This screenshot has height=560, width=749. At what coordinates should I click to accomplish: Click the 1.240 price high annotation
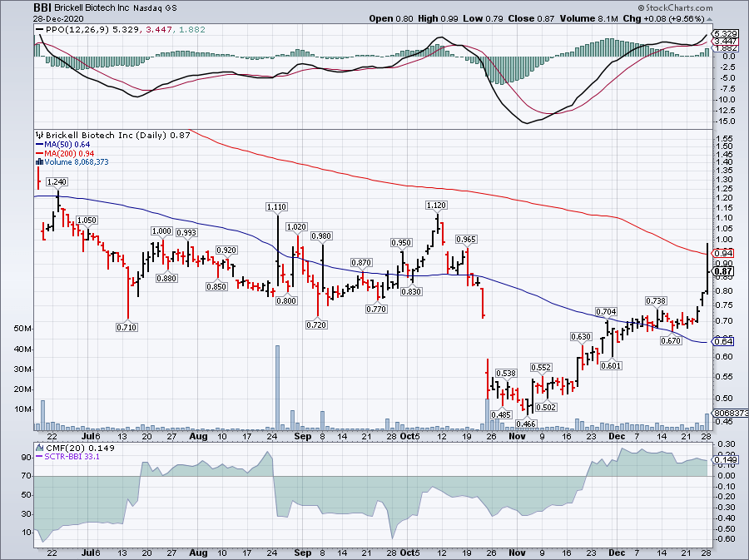[x=57, y=182]
